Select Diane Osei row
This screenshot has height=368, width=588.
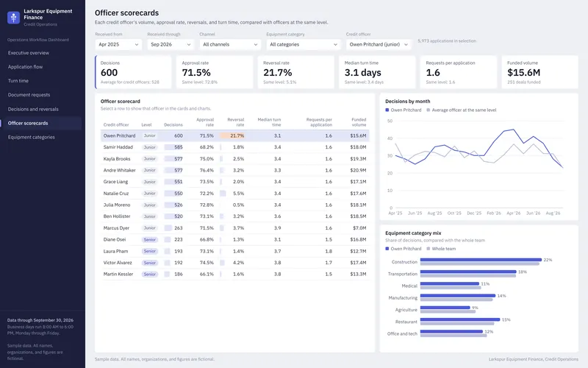pyautogui.click(x=234, y=240)
